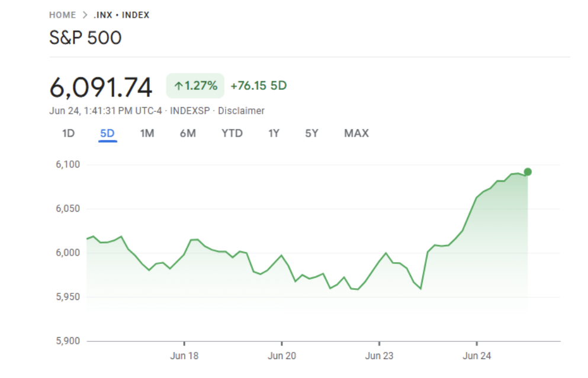Select the YTD range tab
The image size is (588, 378).
coord(232,133)
